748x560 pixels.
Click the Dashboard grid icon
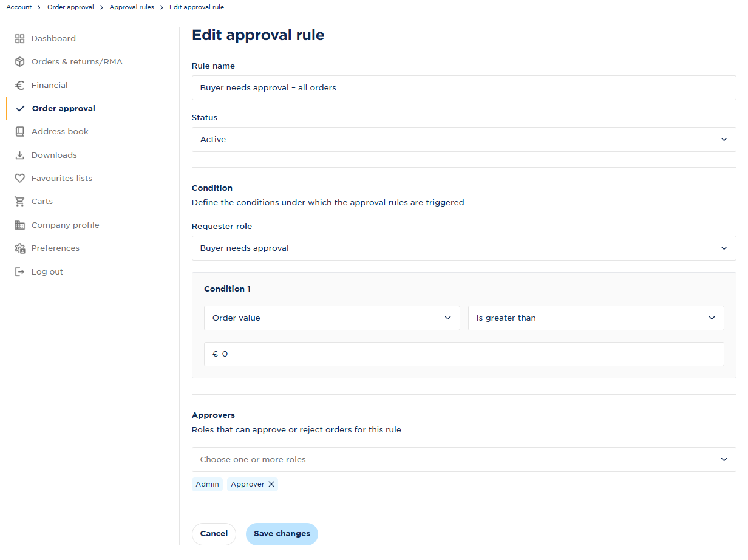coord(20,39)
